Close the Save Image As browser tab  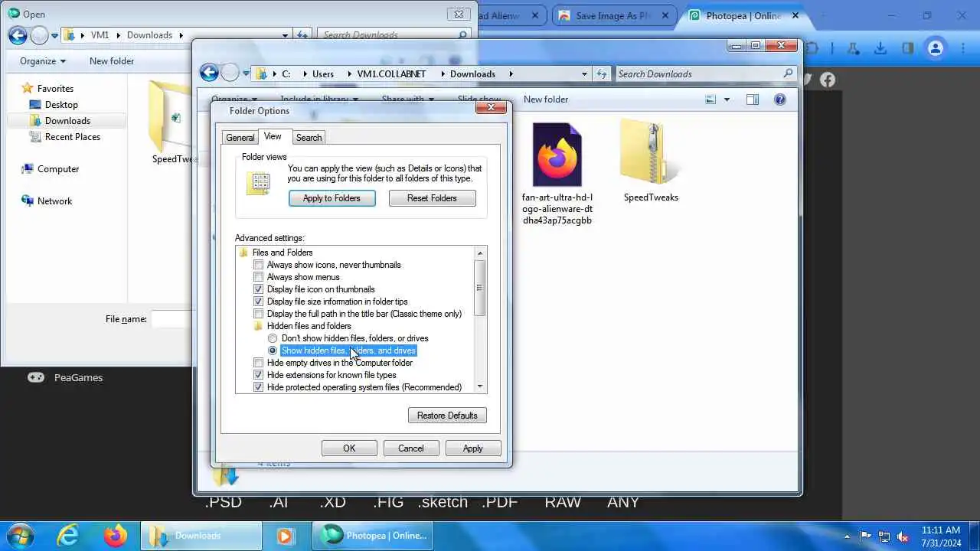[665, 15]
